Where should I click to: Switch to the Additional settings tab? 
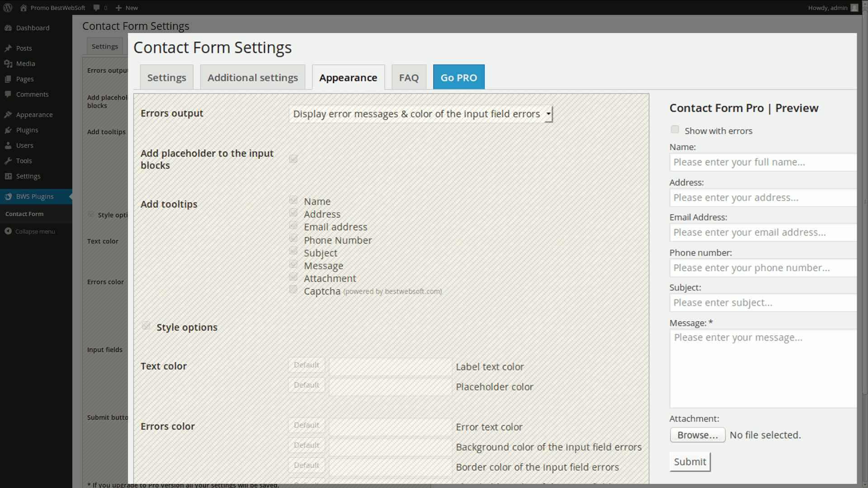(252, 78)
